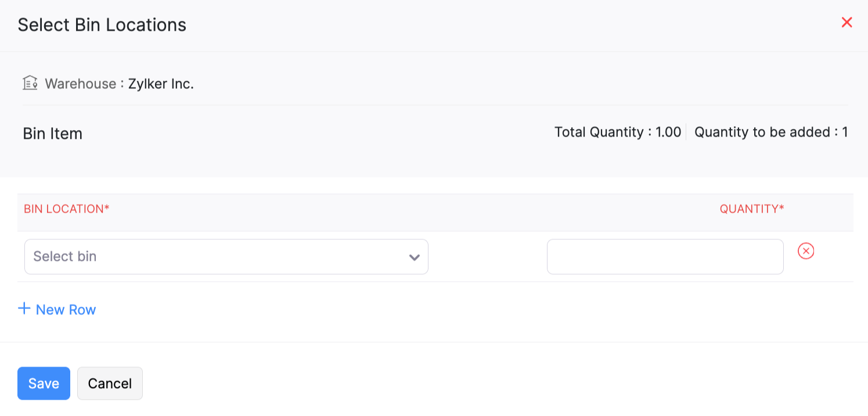Click the Select bin text field
This screenshot has width=868, height=416.
pos(174,256)
